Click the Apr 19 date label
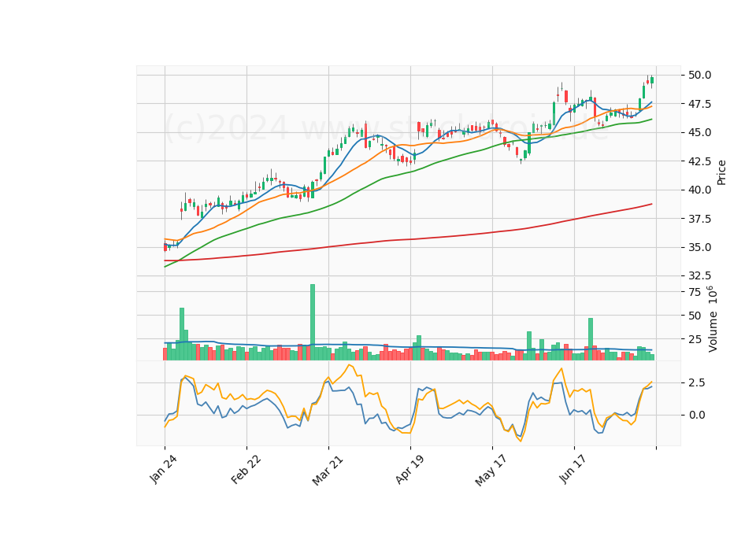756x543 pixels. [409, 469]
